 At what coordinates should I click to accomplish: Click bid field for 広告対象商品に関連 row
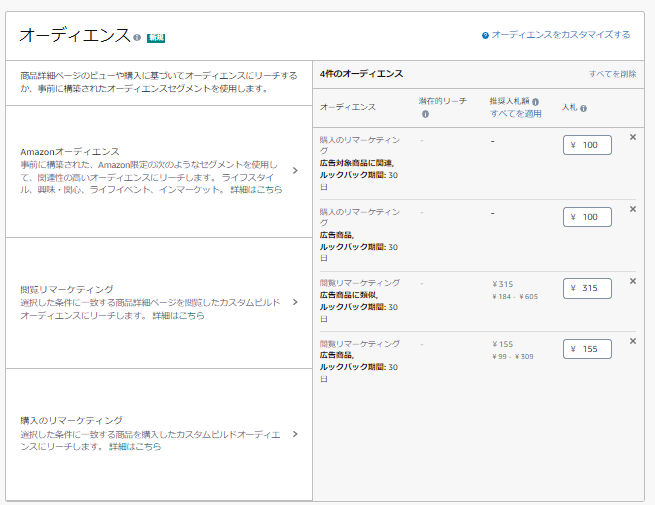point(587,145)
